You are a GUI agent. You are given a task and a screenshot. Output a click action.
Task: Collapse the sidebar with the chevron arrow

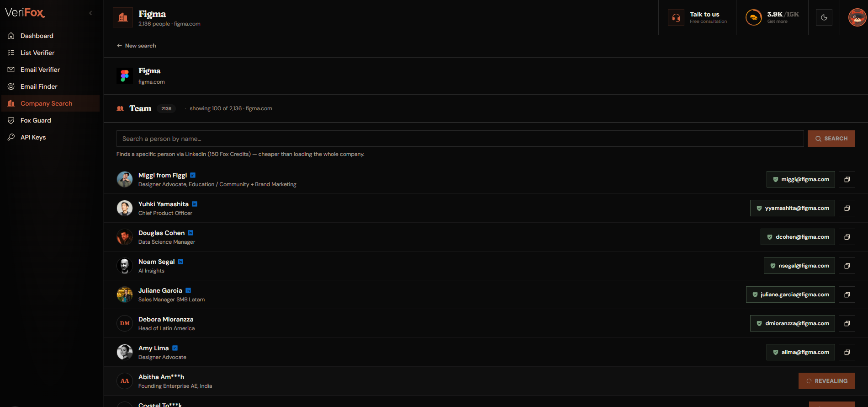click(x=90, y=13)
